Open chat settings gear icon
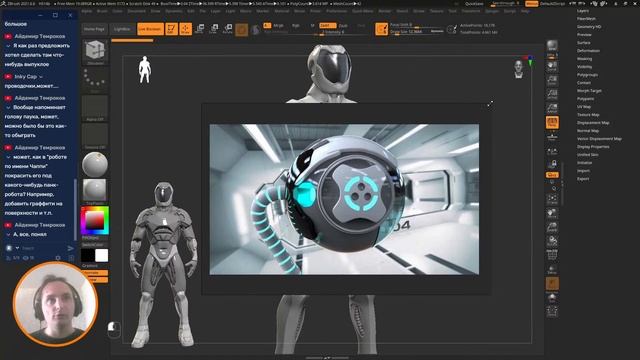640x360 pixels. (x=58, y=258)
